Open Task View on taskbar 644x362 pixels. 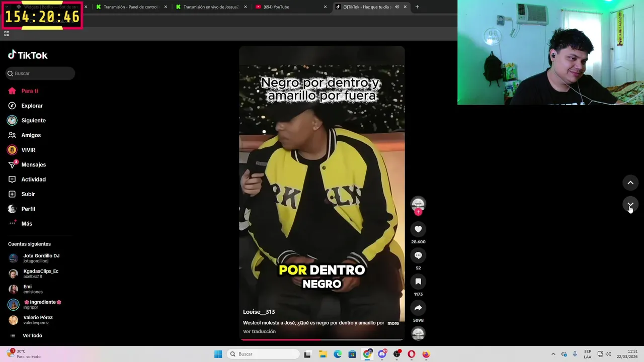[307, 354]
